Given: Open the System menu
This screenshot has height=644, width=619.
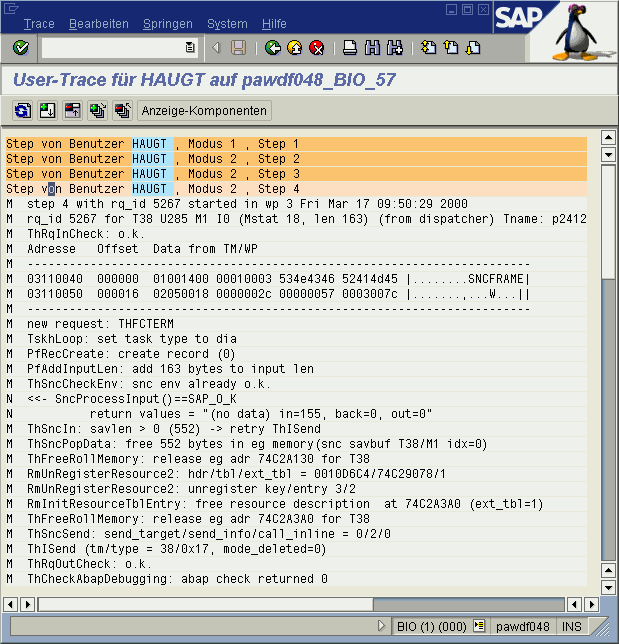Looking at the screenshot, I should coord(227,24).
